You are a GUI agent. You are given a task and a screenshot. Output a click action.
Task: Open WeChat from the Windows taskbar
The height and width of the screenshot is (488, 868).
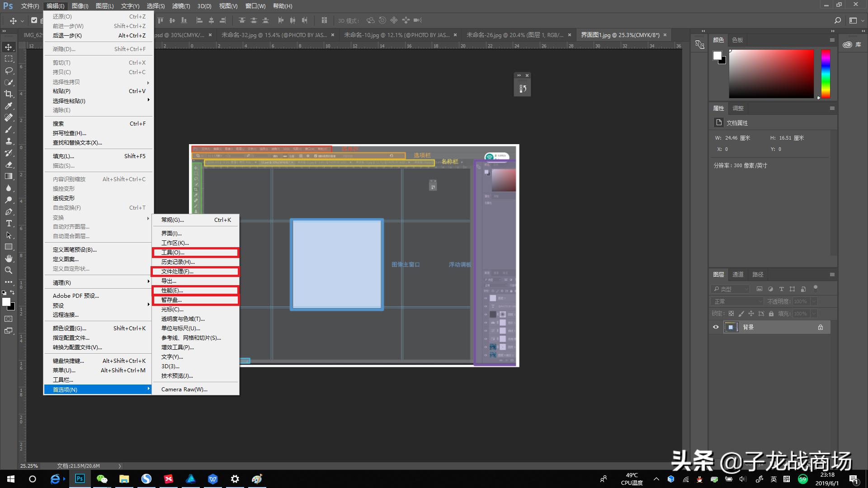click(x=102, y=479)
